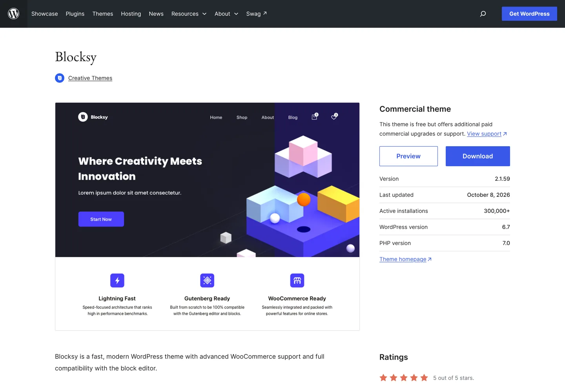Open the Creative Themes author link

pos(90,78)
